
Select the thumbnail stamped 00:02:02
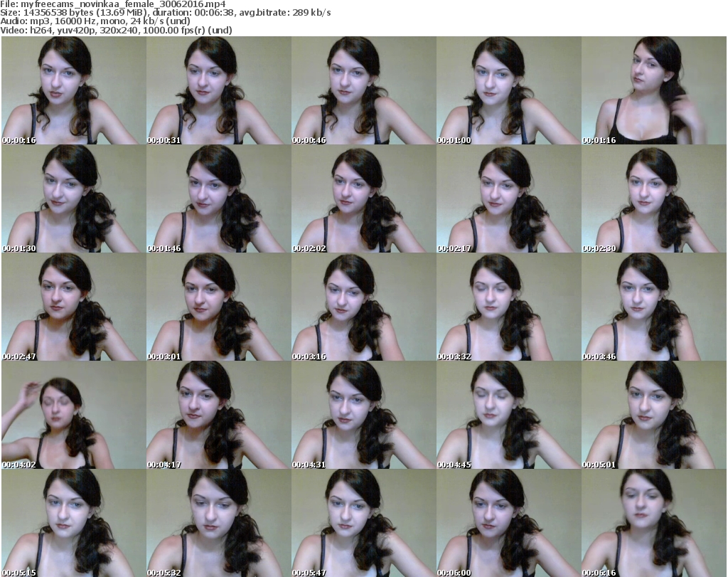click(x=363, y=198)
